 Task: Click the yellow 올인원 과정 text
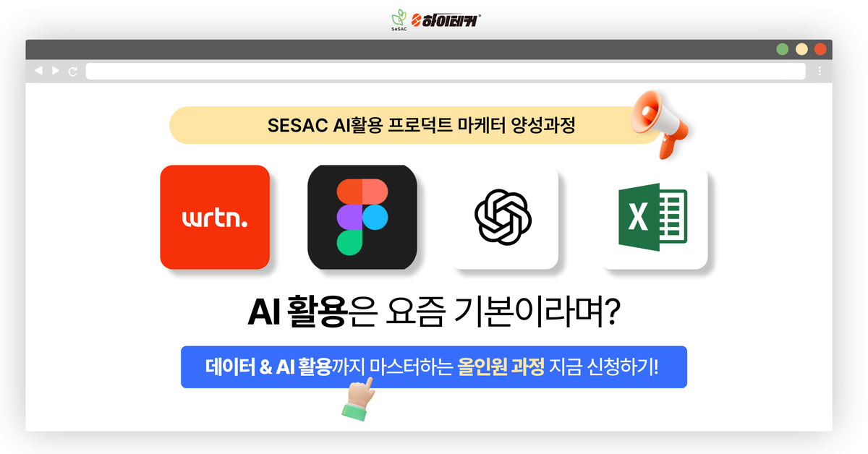tap(501, 367)
